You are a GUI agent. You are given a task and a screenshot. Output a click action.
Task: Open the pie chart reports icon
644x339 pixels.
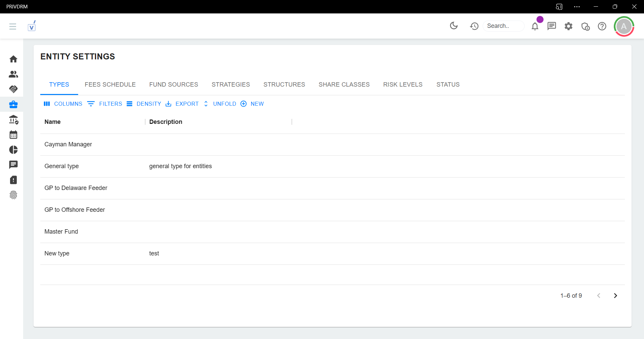click(13, 150)
